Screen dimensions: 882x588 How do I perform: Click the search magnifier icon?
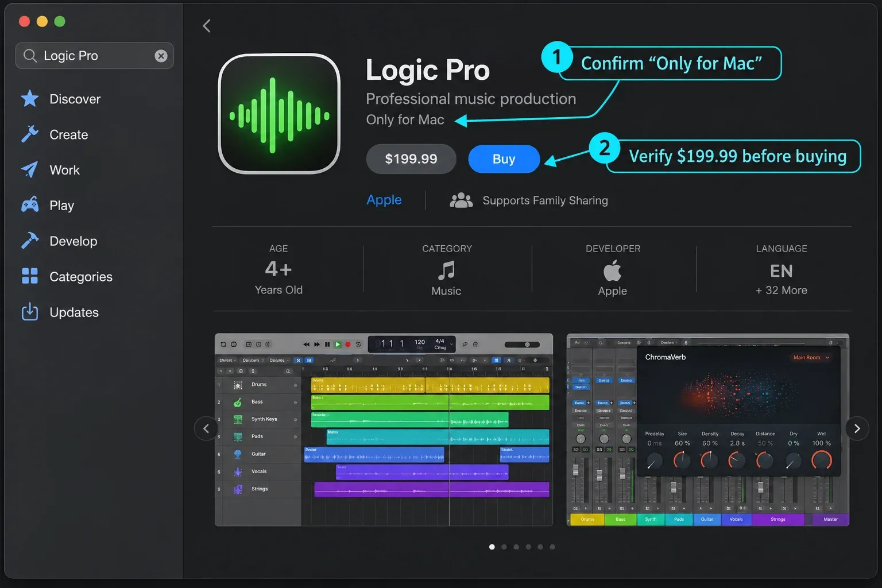(30, 56)
